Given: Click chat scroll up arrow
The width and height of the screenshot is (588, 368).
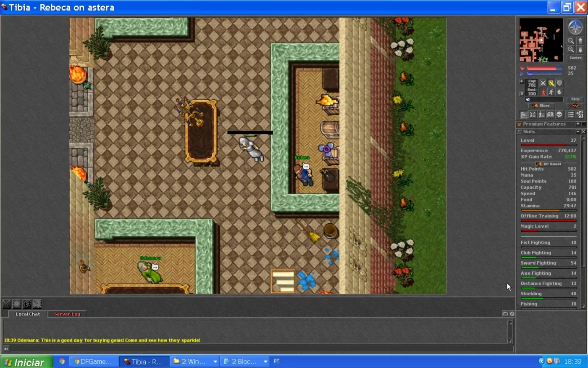Looking at the screenshot, I should coord(510,323).
